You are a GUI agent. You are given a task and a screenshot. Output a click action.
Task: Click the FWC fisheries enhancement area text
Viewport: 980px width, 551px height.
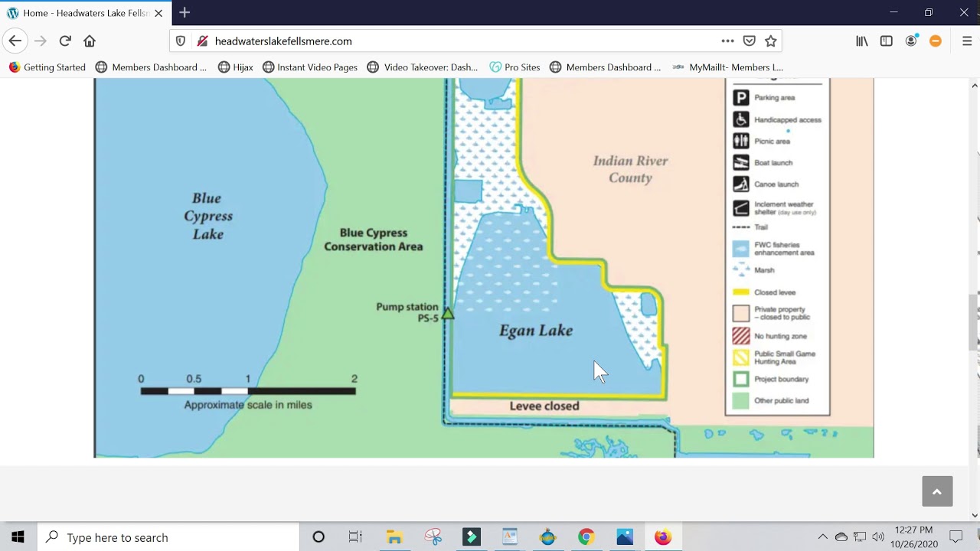coord(784,249)
